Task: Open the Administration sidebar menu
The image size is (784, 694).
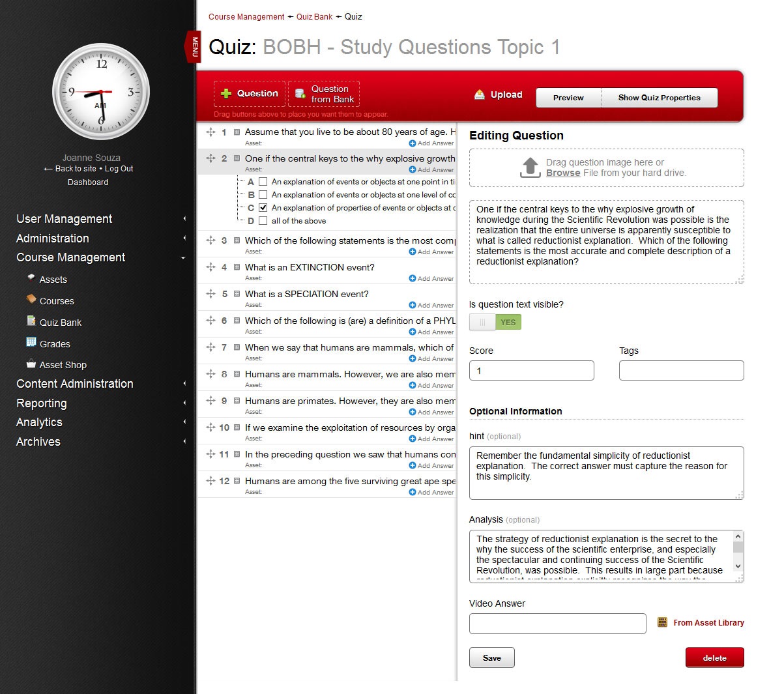Action: click(53, 239)
